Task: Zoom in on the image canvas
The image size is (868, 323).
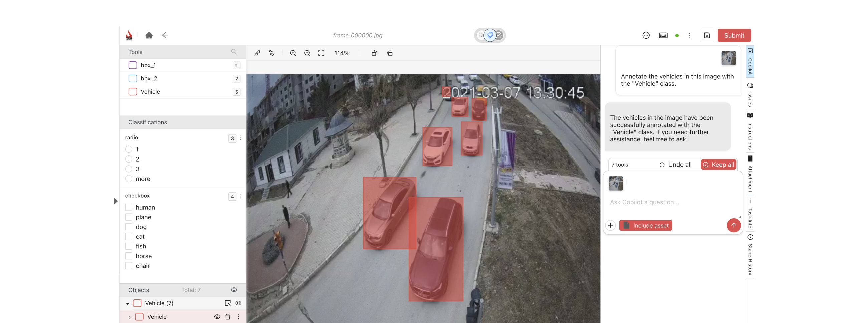Action: click(293, 53)
